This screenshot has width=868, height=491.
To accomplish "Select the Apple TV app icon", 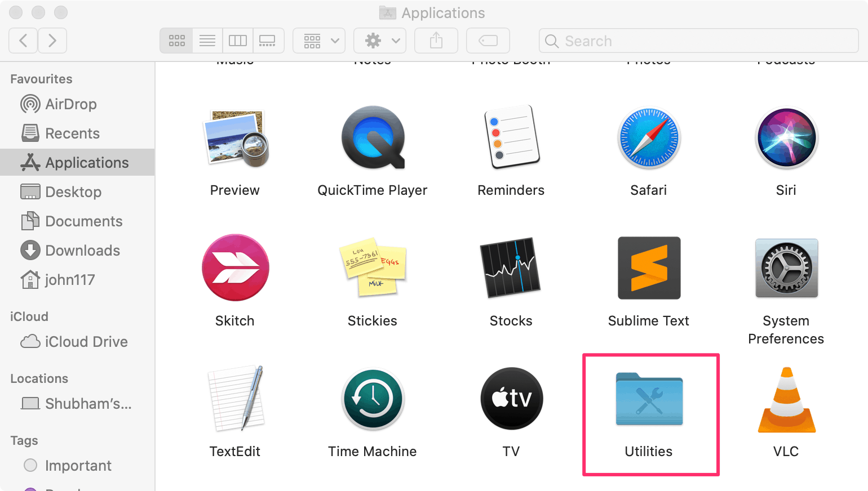I will (511, 398).
